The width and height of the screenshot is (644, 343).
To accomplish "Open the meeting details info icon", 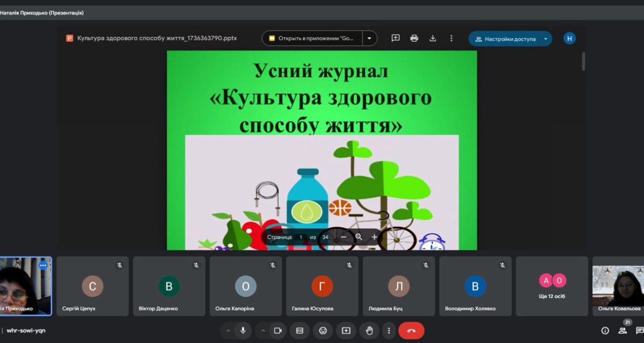I will 605,331.
